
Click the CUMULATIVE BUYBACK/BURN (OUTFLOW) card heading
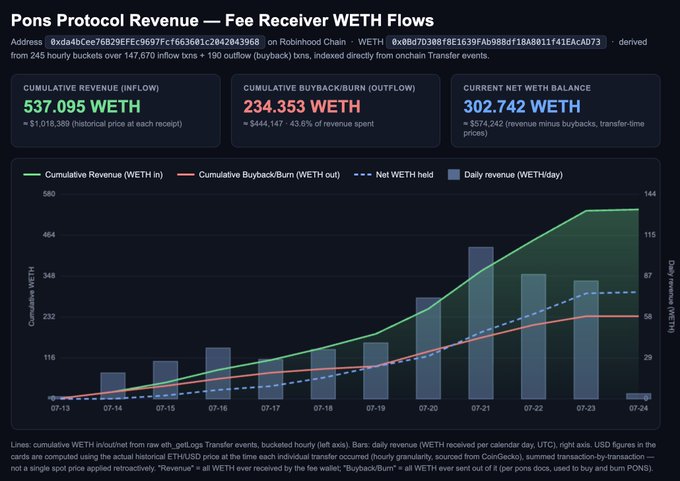coord(329,88)
